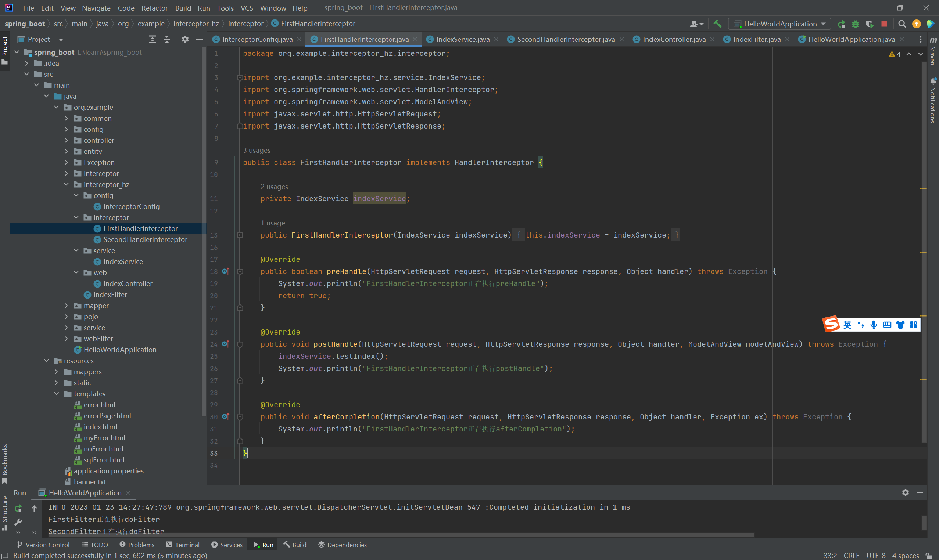
Task: Click Collapse All icon in Project panel
Action: [166, 39]
